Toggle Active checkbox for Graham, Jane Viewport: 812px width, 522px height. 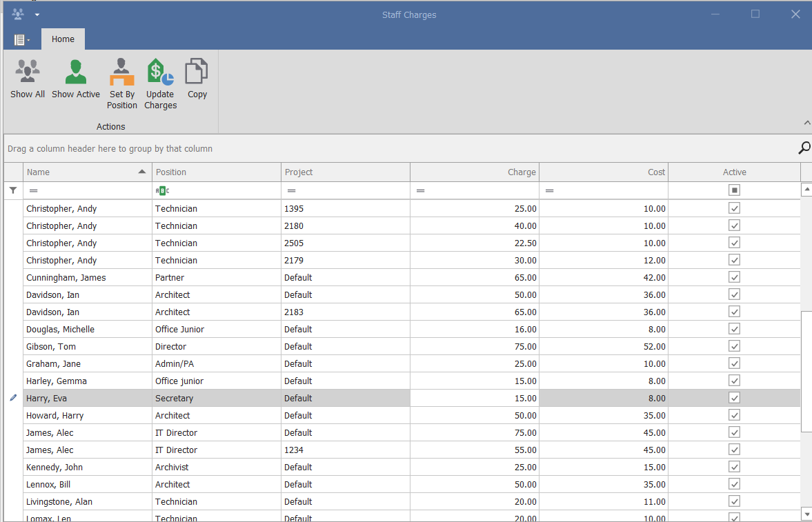pos(734,363)
